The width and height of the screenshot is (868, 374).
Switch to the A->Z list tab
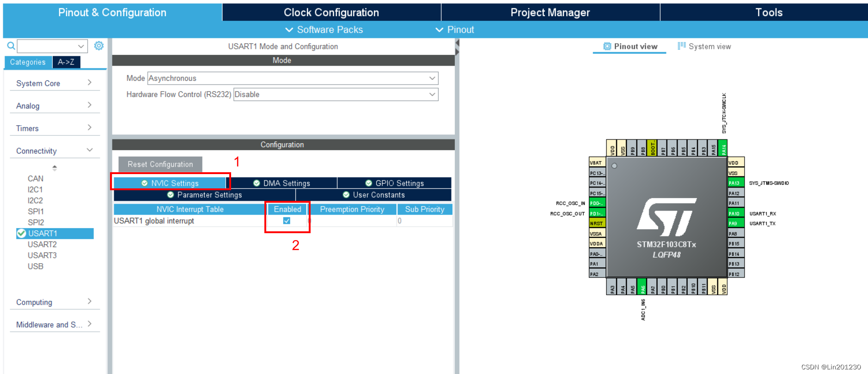(66, 62)
